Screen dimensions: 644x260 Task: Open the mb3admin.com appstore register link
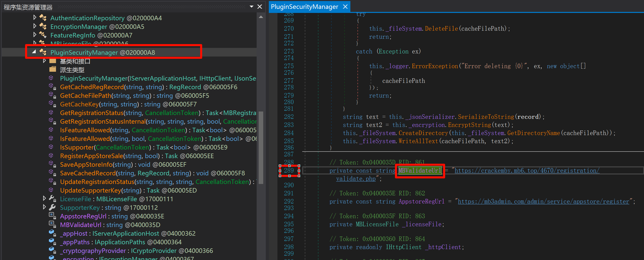tap(543, 201)
